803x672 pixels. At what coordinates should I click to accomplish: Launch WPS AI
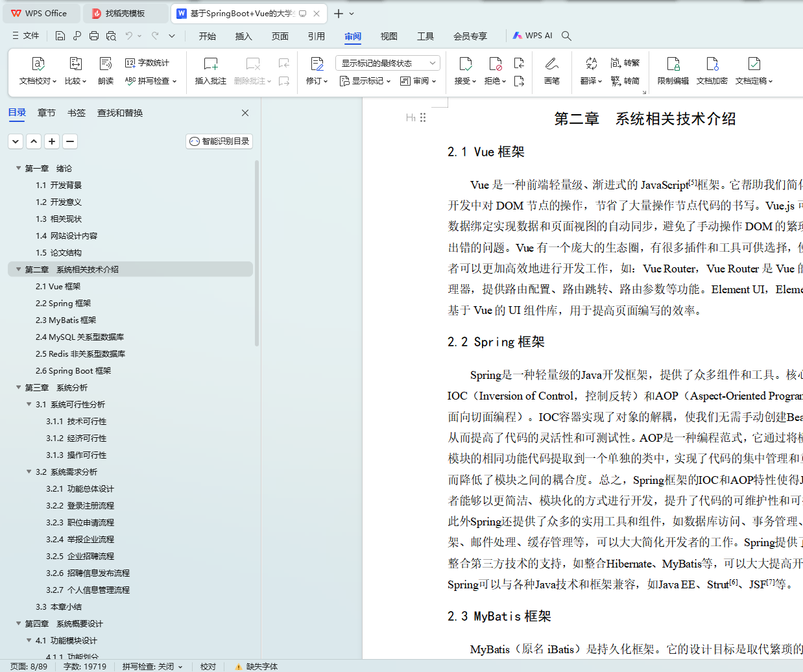tap(532, 36)
